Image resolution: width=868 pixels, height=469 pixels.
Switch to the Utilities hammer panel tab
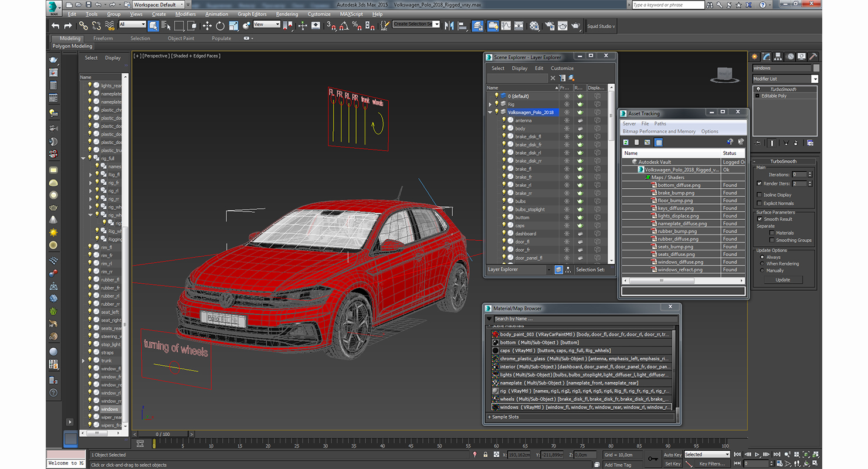[x=813, y=57]
